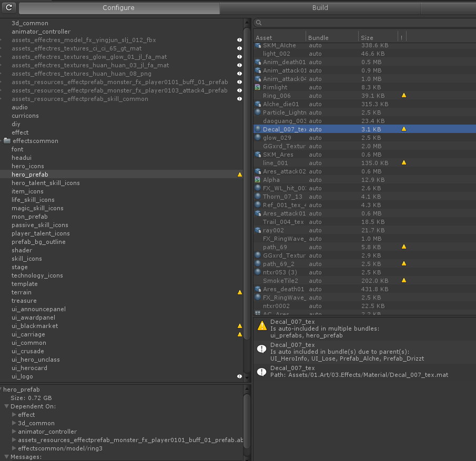Click the Size: 0.72 GB text

click(31, 398)
